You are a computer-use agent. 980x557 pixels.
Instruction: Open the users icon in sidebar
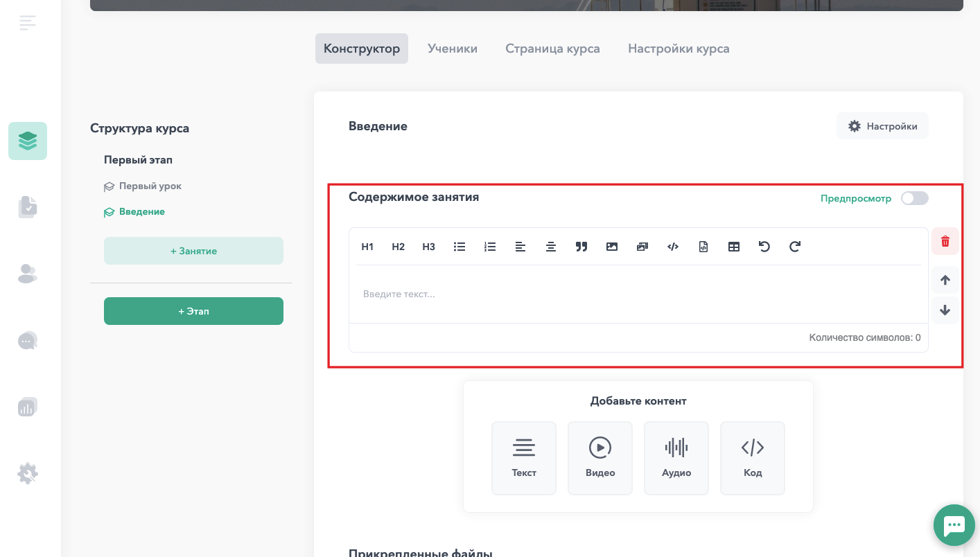pyautogui.click(x=28, y=274)
